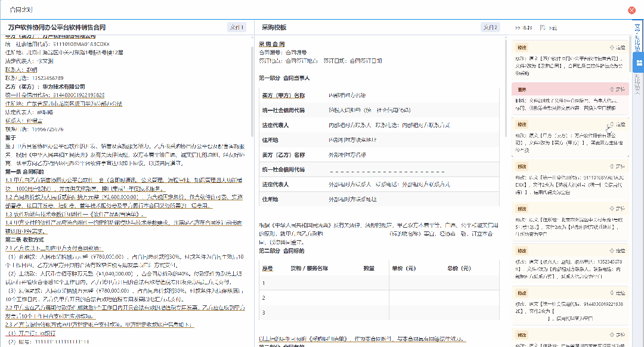Click 定位 on the 甲方（卖方）modification card

coord(617,124)
